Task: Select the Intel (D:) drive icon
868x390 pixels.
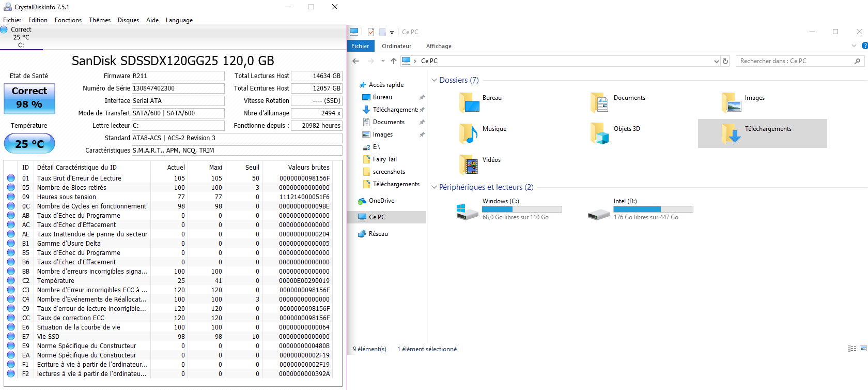Action: (599, 213)
